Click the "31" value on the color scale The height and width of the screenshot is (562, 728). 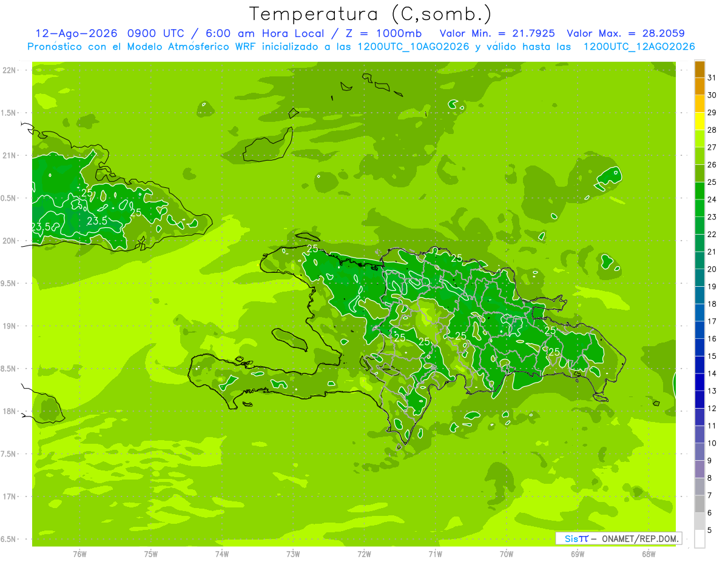(712, 78)
